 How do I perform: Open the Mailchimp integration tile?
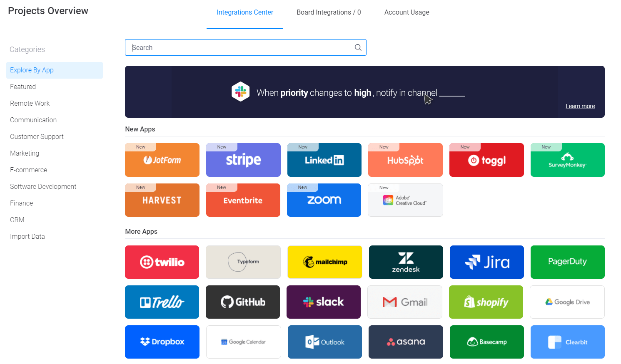click(x=325, y=262)
